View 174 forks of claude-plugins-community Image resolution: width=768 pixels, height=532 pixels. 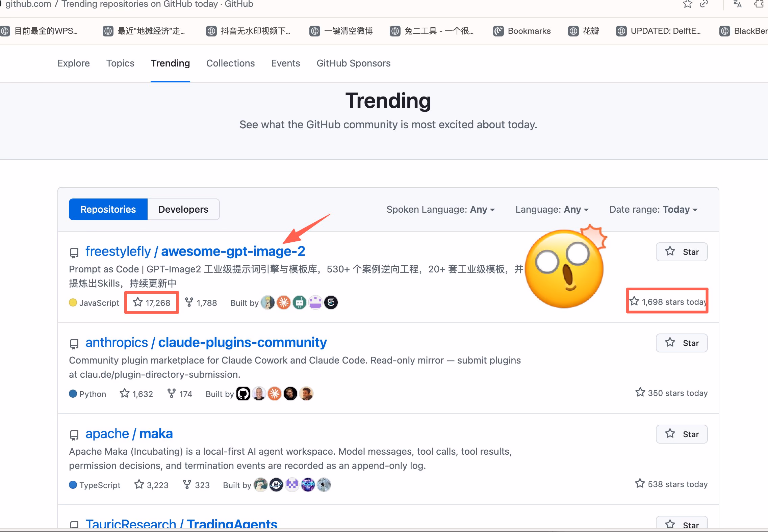(180, 394)
